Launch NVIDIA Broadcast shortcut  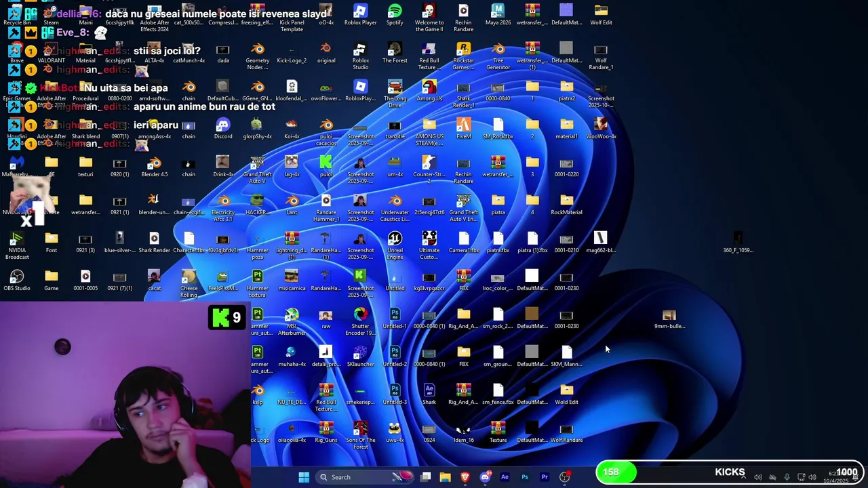pos(17,245)
